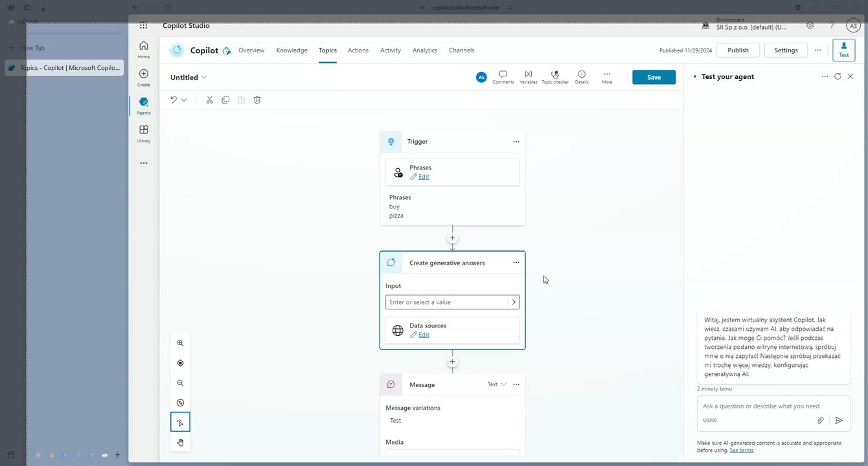
Task: Open Variables panel
Action: [x=529, y=77]
